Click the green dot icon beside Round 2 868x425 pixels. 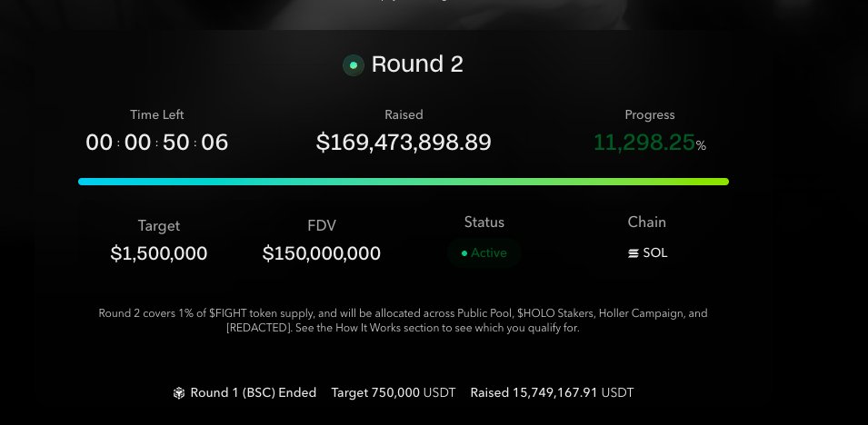[354, 65]
